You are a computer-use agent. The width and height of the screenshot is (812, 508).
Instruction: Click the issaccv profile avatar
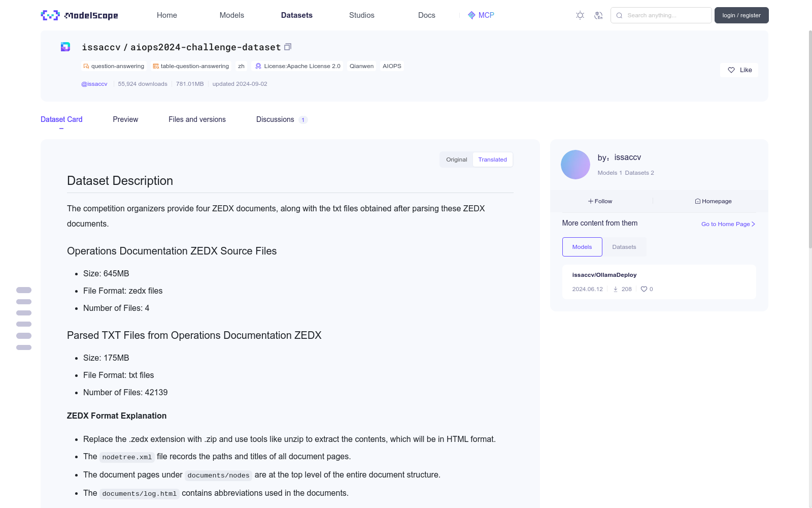[x=575, y=165]
